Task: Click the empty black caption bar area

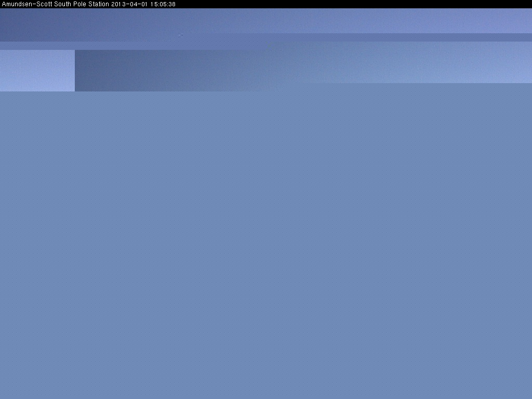Action: (x=353, y=4)
